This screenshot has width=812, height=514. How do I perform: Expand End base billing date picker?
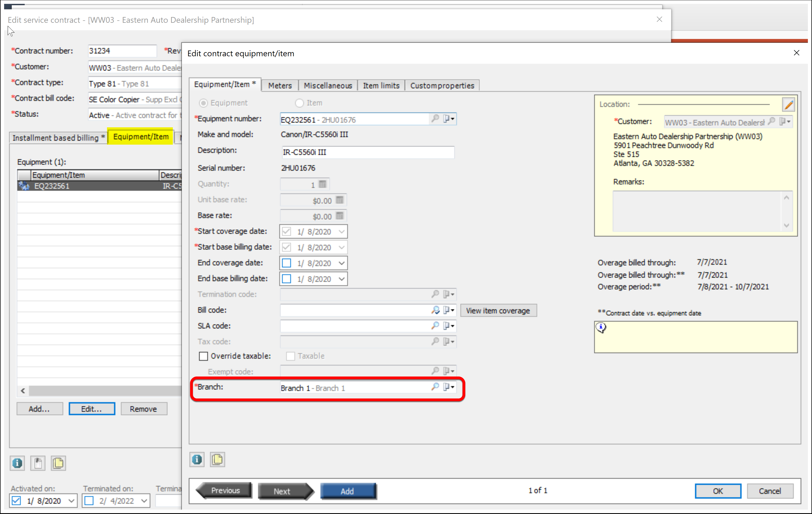[x=342, y=279]
